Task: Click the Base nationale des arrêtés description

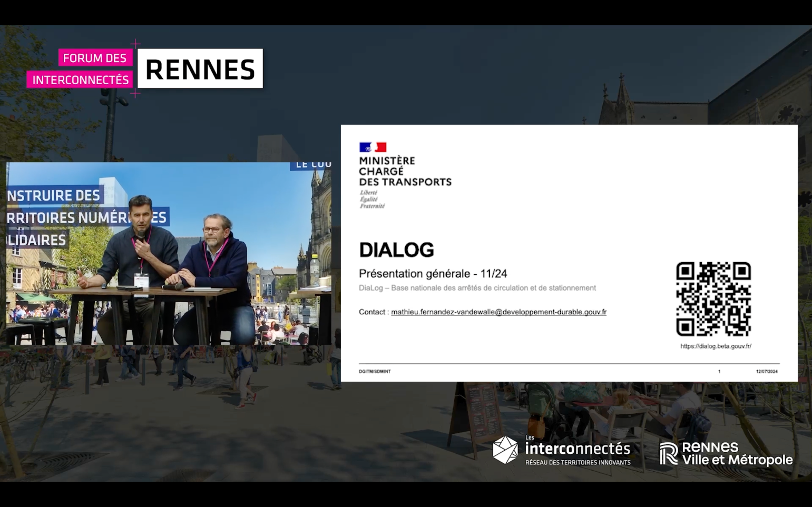Action: (477, 288)
